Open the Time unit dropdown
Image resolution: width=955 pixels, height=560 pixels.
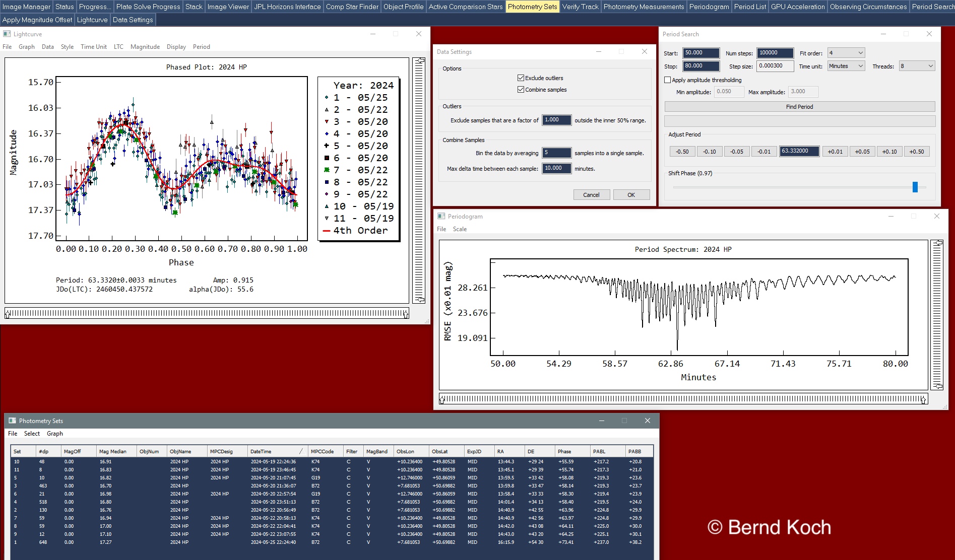click(x=846, y=66)
